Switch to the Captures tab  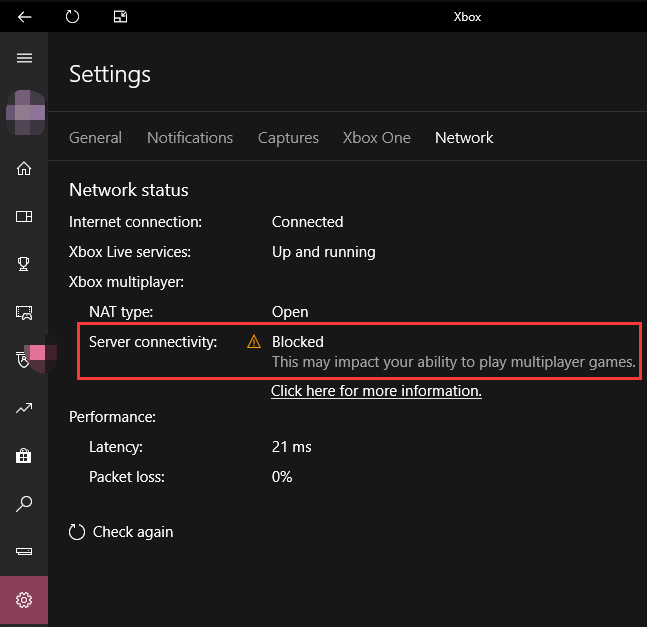(288, 138)
